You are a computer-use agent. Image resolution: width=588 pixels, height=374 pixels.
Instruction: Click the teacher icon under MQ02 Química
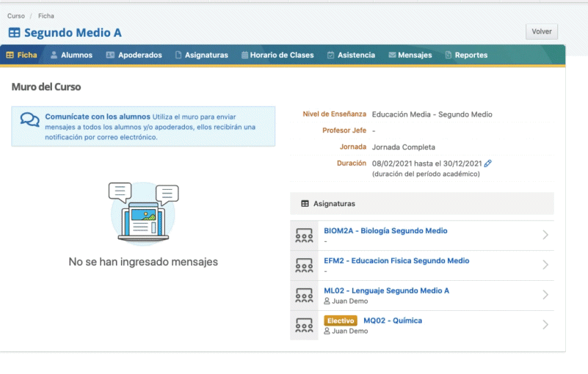pyautogui.click(x=327, y=331)
